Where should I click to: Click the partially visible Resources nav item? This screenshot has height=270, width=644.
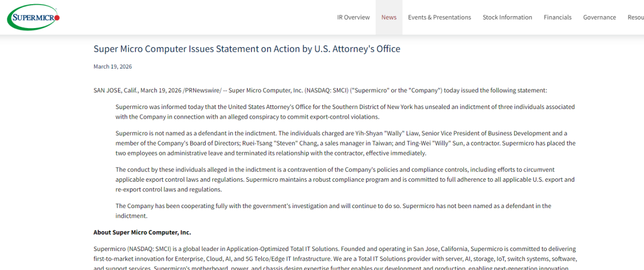pyautogui.click(x=636, y=17)
